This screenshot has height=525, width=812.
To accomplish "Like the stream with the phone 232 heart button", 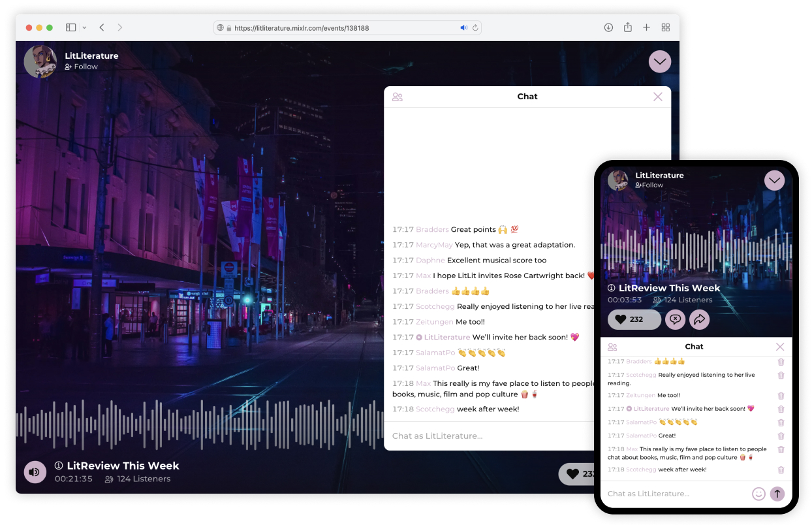I will (x=634, y=319).
